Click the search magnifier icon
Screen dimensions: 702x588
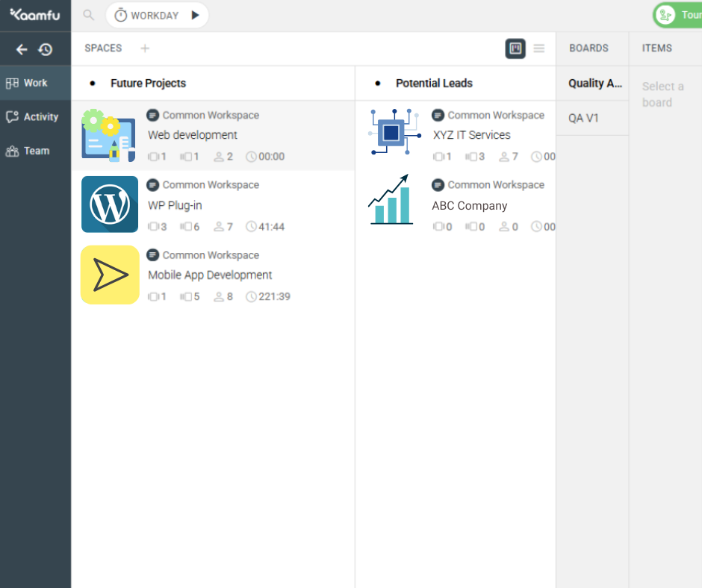pos(89,15)
